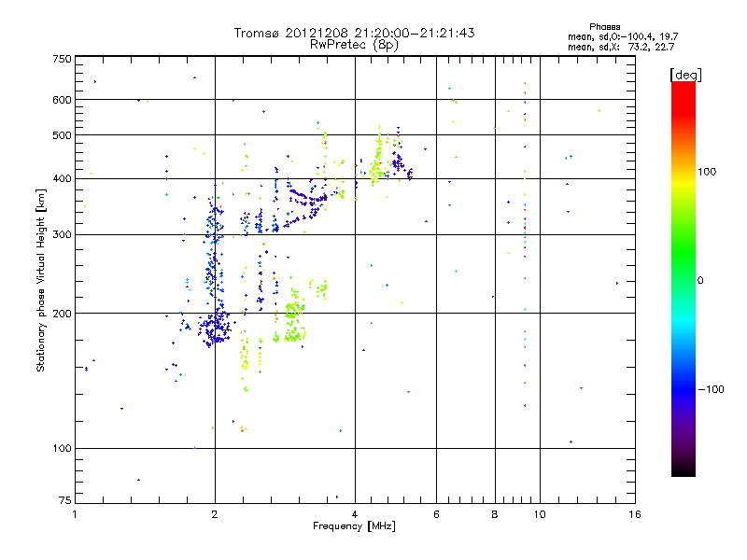Select the "mean, sd,O:-100.4, 19.7" line
This screenshot has height=560, width=747.
point(623,36)
